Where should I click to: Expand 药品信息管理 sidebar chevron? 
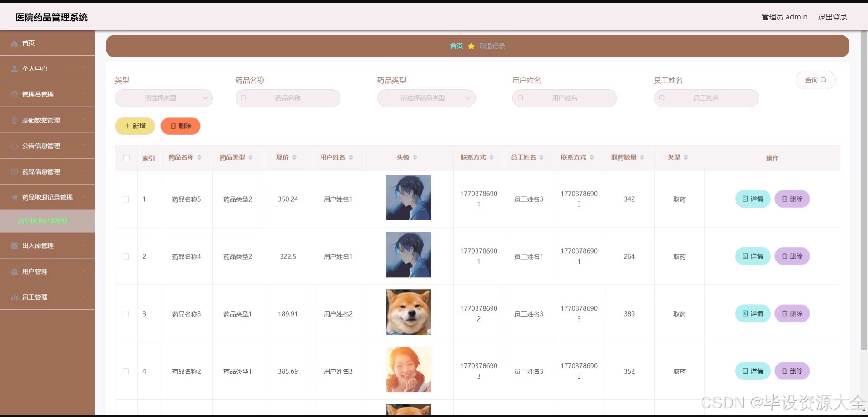pos(83,171)
